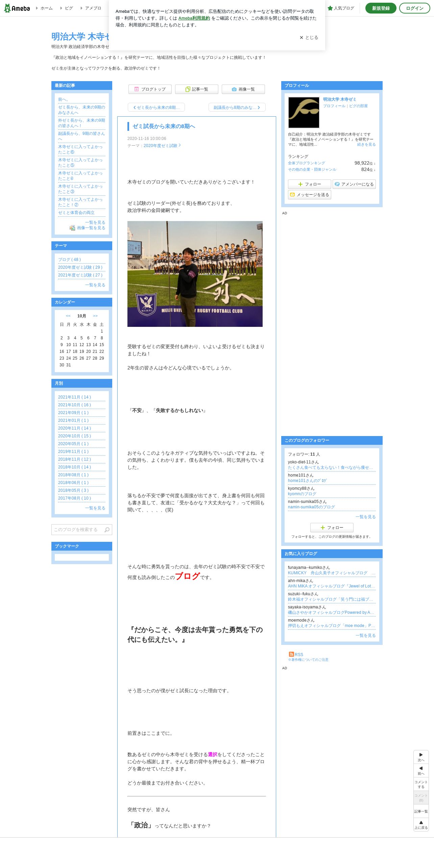Open archive 2017年08月 ( 10 )
Screen dimensions: 434x868
click(75, 499)
